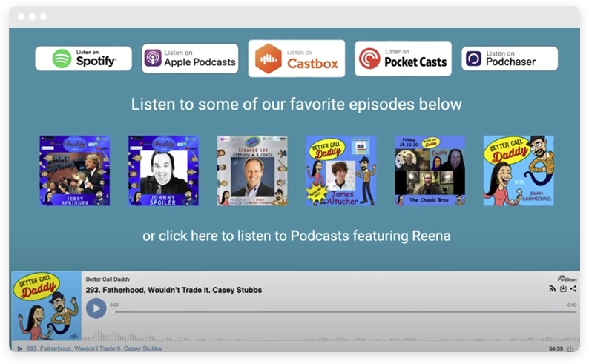Click the Listen to some of our favorite episodes heading
Image resolution: width=589 pixels, height=364 pixels.
(297, 105)
